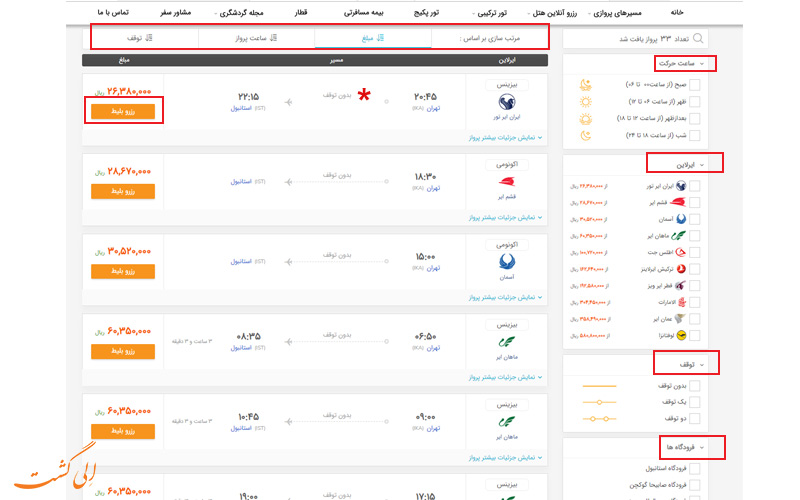Sort results by توقف tab
The image size is (800, 500).
click(x=140, y=38)
